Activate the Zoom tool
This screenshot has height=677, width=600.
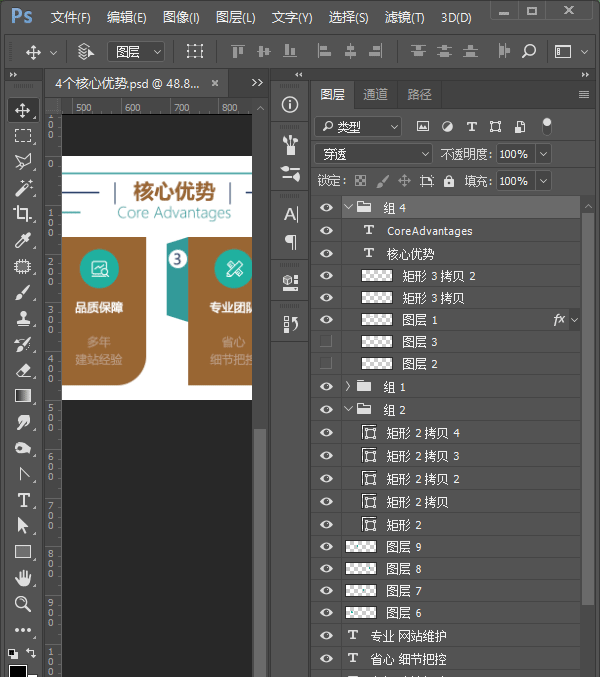[22, 604]
